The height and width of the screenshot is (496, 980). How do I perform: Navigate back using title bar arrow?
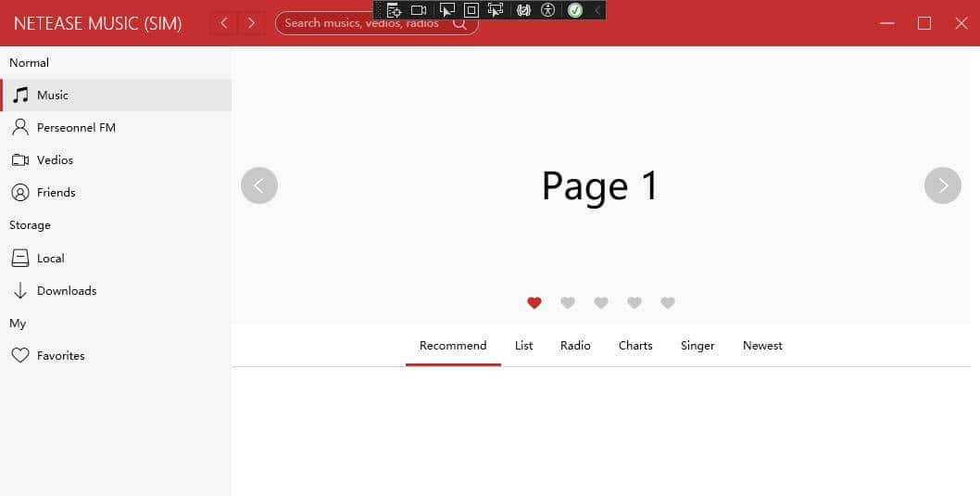pos(224,23)
